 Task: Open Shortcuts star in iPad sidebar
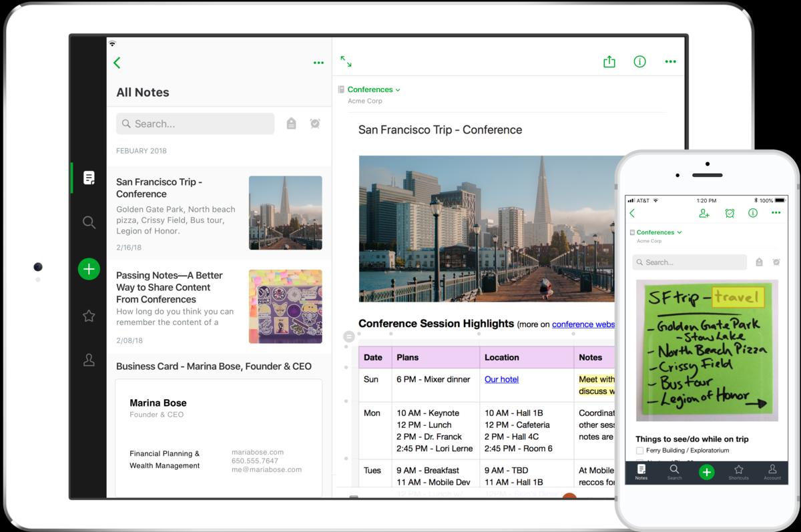click(x=89, y=316)
